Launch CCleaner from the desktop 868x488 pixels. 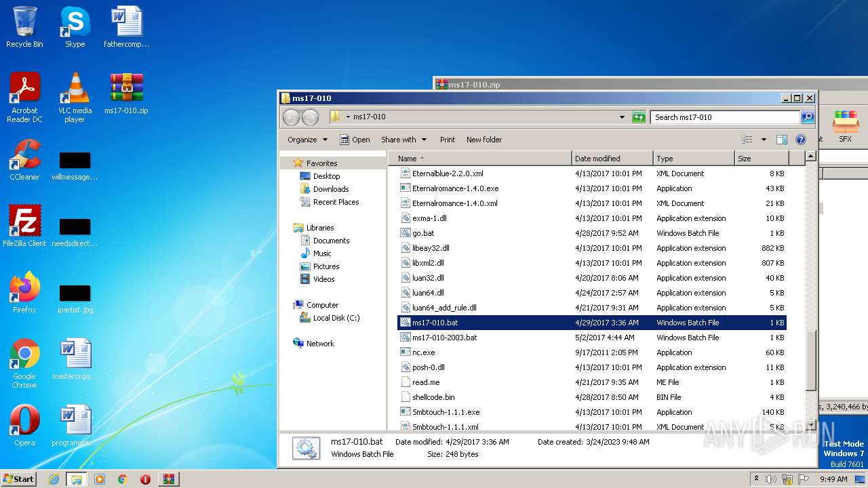pos(24,160)
